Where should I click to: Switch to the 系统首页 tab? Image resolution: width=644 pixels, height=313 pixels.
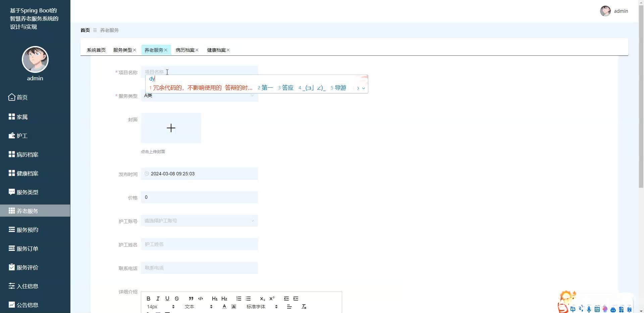point(96,50)
